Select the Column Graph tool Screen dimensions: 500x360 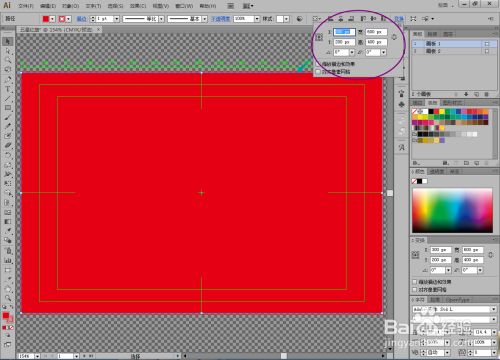[x=8, y=260]
